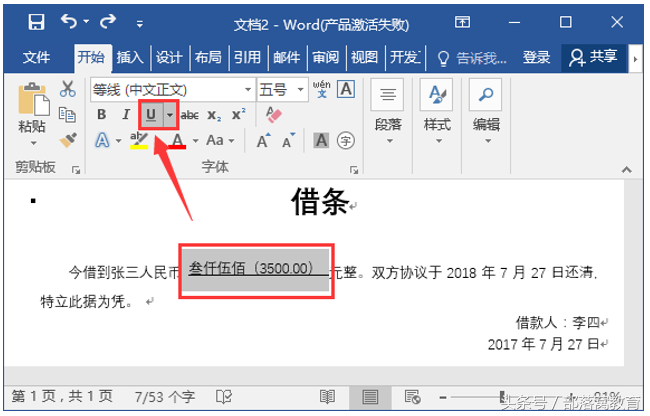Collapse the ribbon with the caret
The image size is (650, 416).
[x=626, y=169]
